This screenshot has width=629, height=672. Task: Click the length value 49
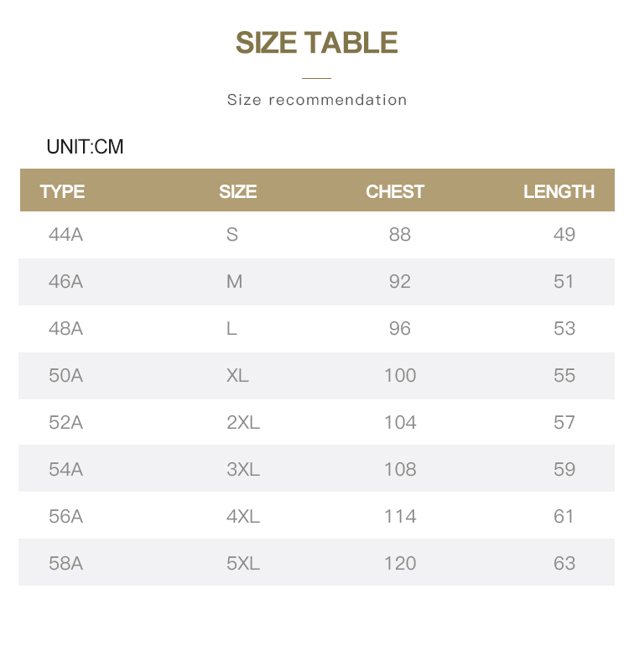click(x=564, y=235)
